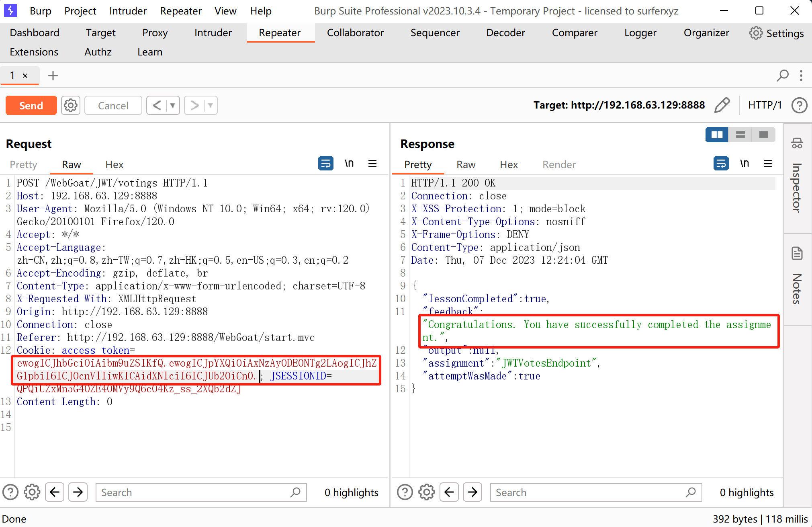Open request history navigation forward arrow
Viewport: 812px width, 527px height.
pos(194,105)
